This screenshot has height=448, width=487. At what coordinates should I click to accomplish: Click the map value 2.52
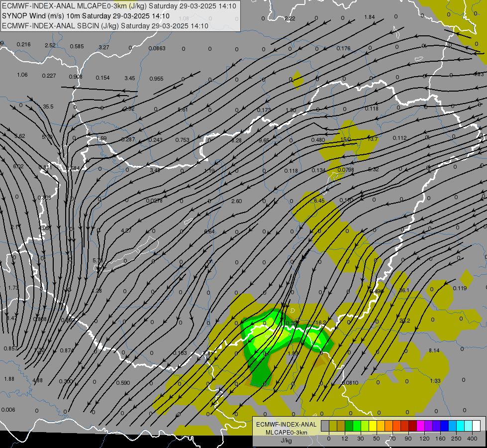pos(50,45)
